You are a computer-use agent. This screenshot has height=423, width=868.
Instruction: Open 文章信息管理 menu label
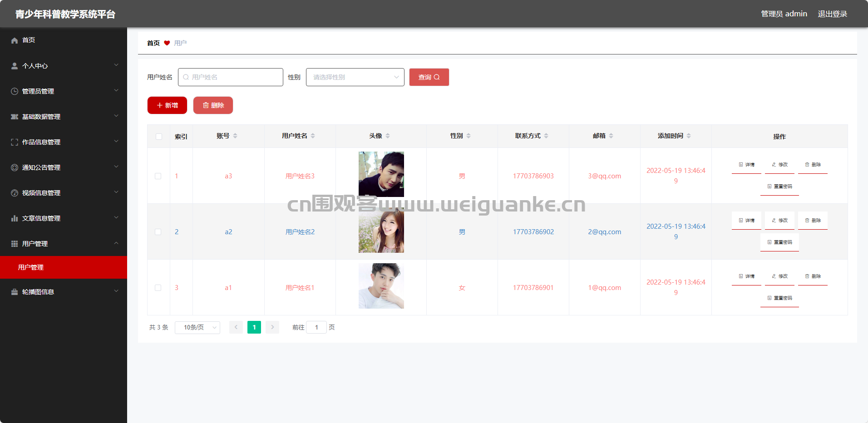tap(41, 218)
